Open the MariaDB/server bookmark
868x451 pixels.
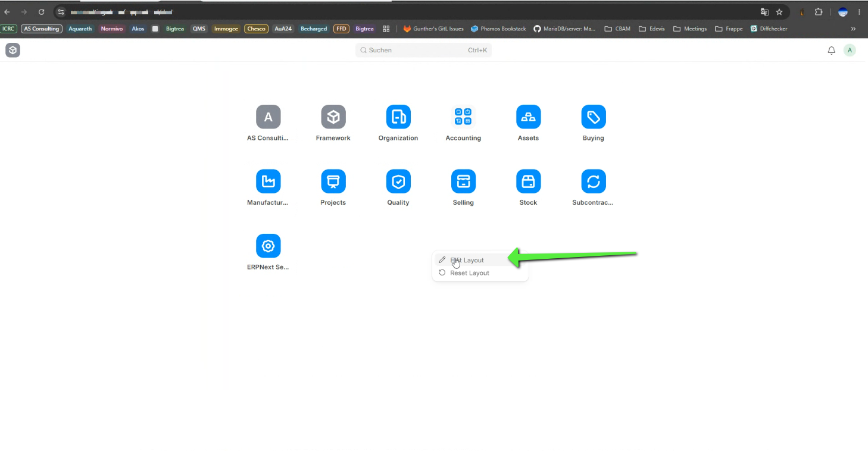(x=564, y=29)
